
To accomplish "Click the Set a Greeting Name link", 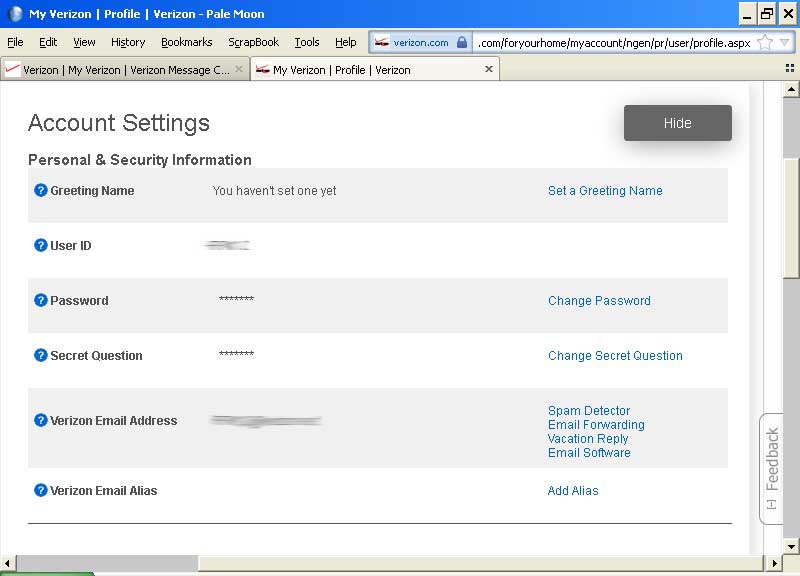I will coord(605,191).
